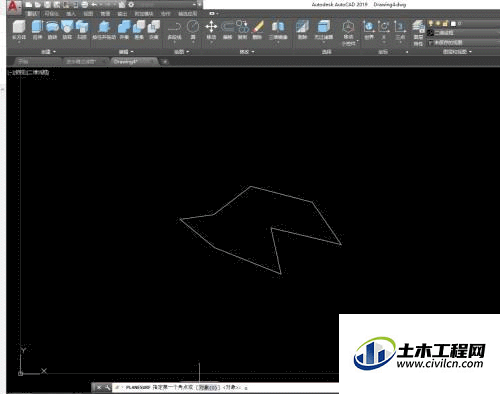The image size is (500, 394).
Task: Open the Box (长方体) dropdown arrow
Action: pos(19,42)
